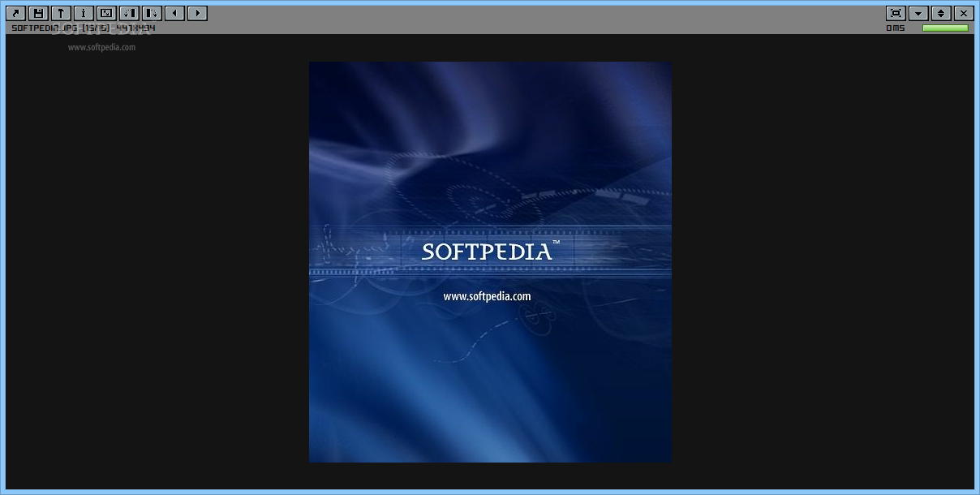
Task: Go to next image with right arrow
Action: tap(197, 13)
